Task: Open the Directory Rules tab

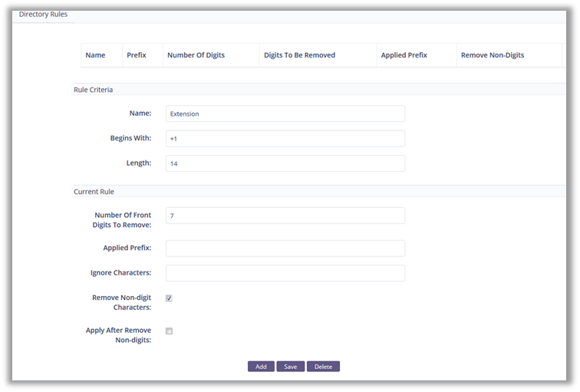Action: [x=43, y=15]
